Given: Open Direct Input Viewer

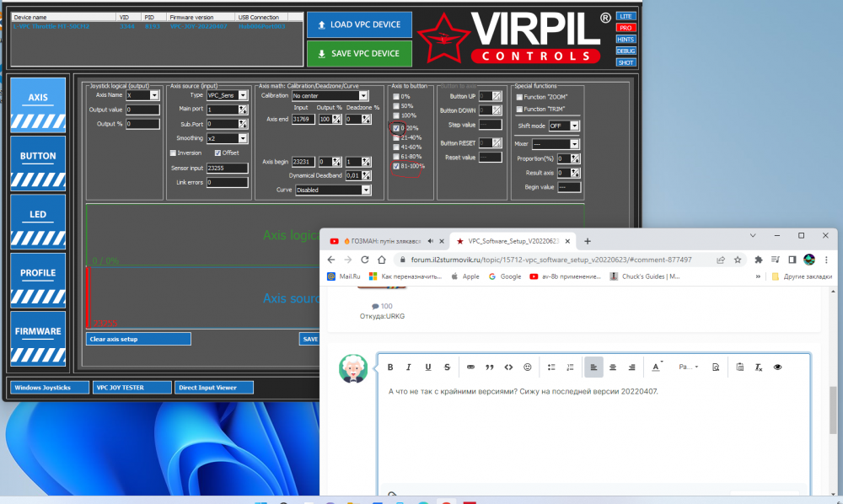Looking at the screenshot, I should [214, 388].
